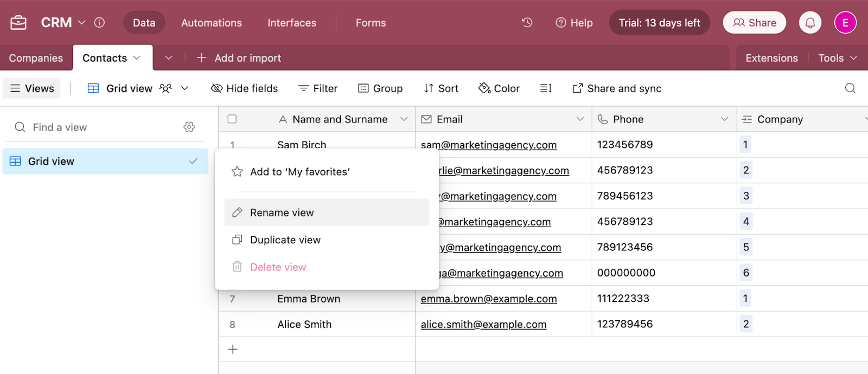Switch to the Interfaces tab
Screen dimensions: 868x374
point(292,23)
